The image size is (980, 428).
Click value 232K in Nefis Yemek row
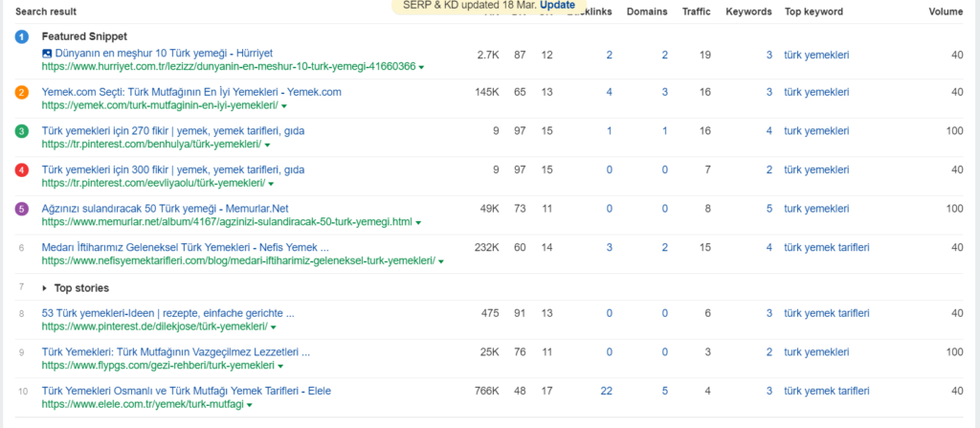(x=487, y=248)
